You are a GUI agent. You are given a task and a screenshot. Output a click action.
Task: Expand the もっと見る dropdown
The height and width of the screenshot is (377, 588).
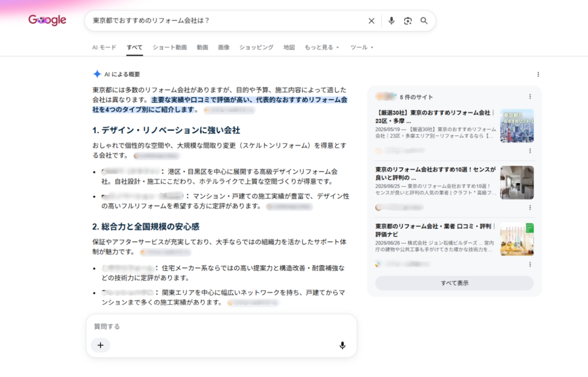(x=322, y=47)
